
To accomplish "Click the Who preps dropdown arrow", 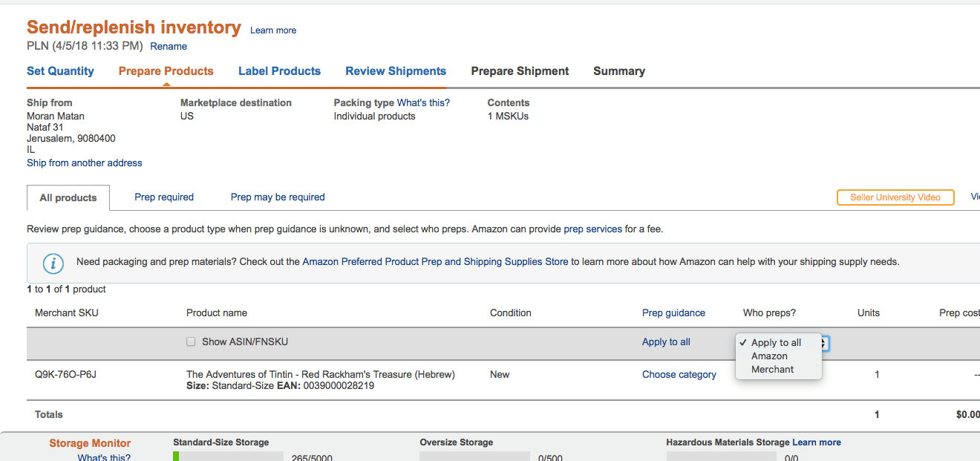I will (825, 343).
